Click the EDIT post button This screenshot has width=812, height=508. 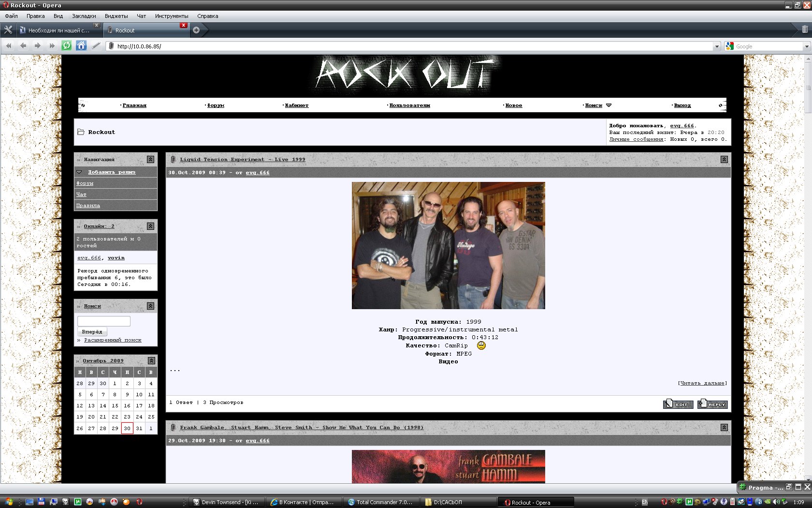(x=678, y=404)
